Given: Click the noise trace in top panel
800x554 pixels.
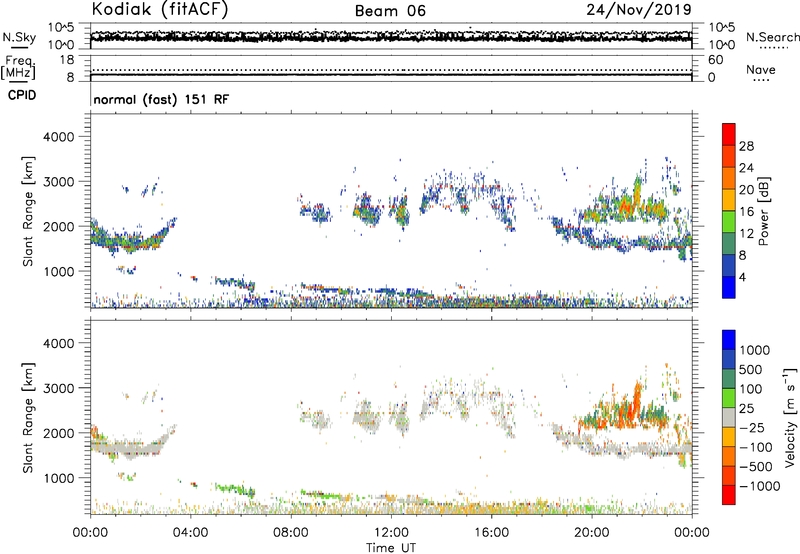Looking at the screenshot, I should coord(391,37).
